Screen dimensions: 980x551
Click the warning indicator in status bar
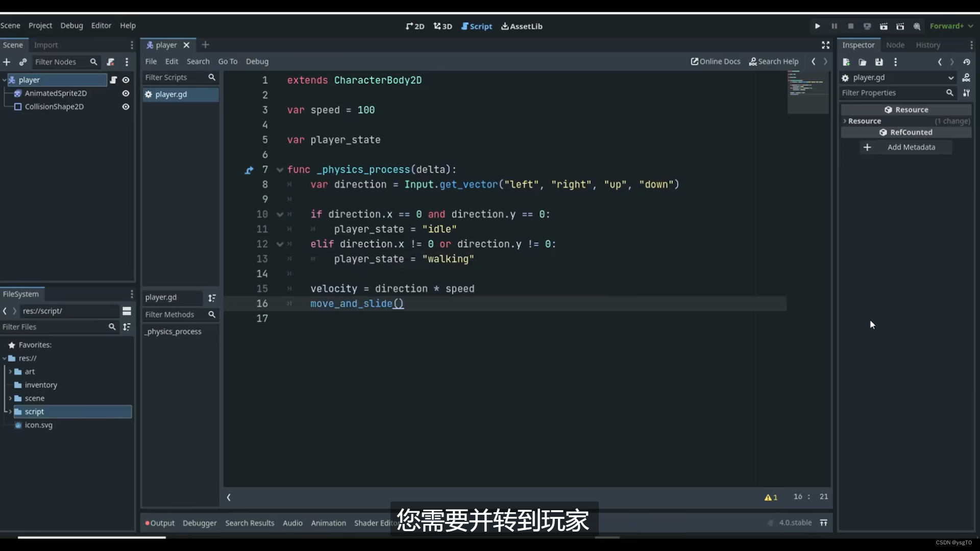pyautogui.click(x=771, y=497)
